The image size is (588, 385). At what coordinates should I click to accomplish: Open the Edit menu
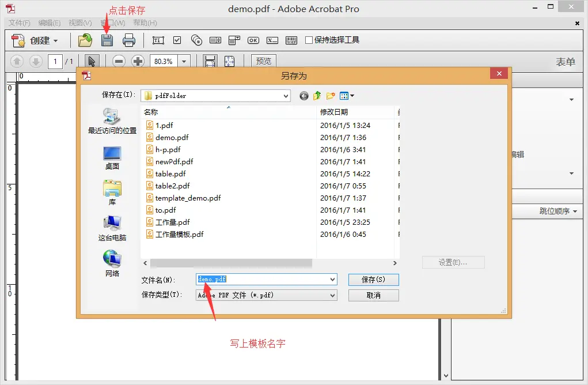(x=49, y=23)
